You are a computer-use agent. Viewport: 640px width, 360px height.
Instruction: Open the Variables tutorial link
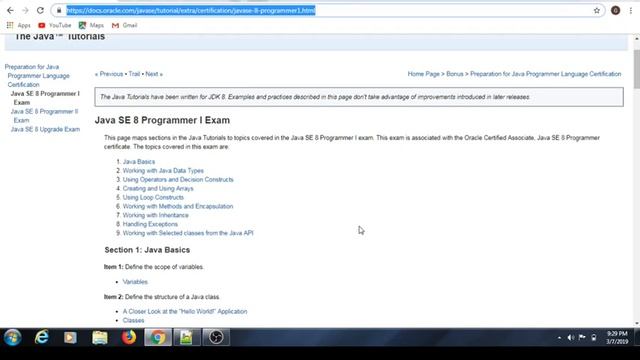coord(135,282)
